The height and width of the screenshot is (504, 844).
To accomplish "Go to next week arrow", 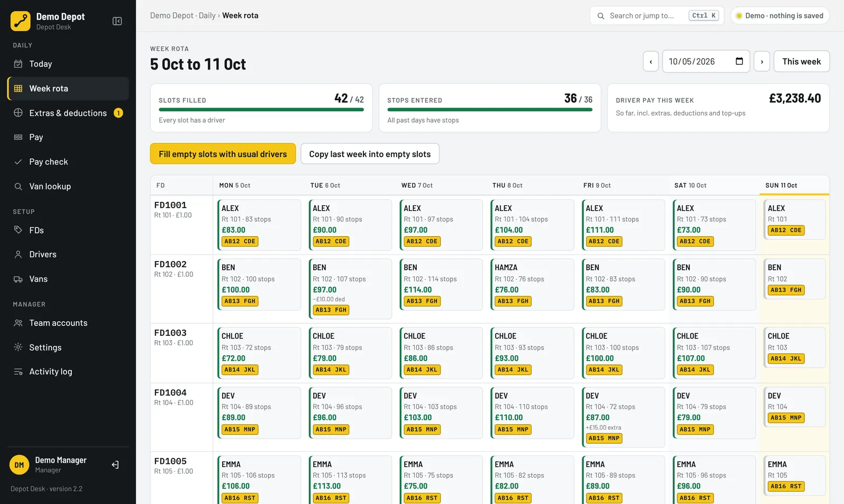I will click(x=762, y=62).
